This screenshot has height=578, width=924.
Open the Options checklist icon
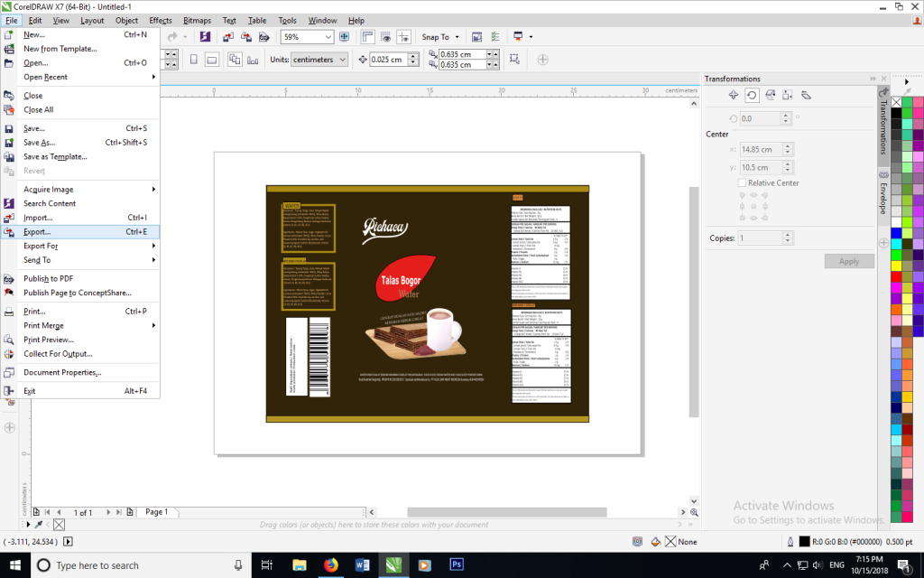(x=495, y=36)
